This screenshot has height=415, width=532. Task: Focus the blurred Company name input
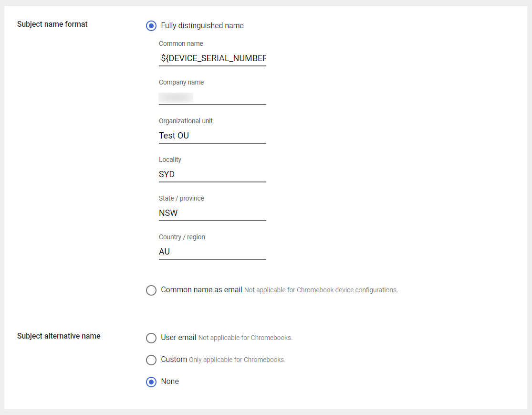(212, 97)
